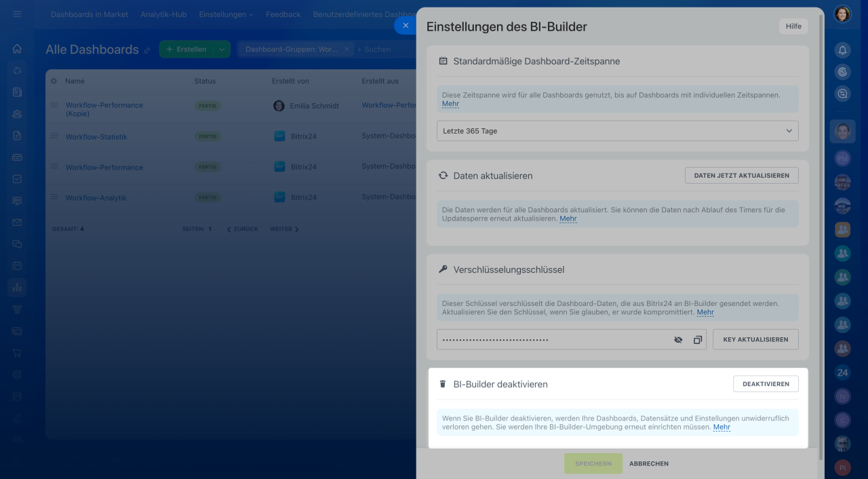Pin the Alle Dashboards page
This screenshot has height=479, width=868.
tap(146, 50)
